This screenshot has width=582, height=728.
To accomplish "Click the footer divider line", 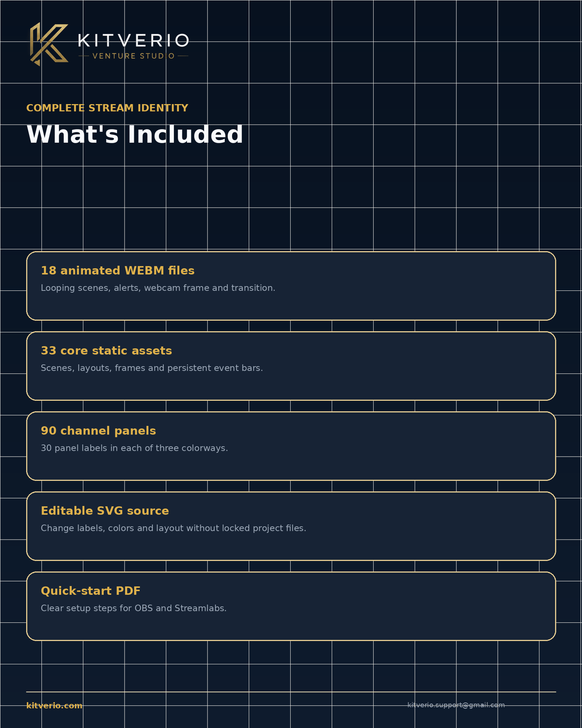I will pos(291,692).
